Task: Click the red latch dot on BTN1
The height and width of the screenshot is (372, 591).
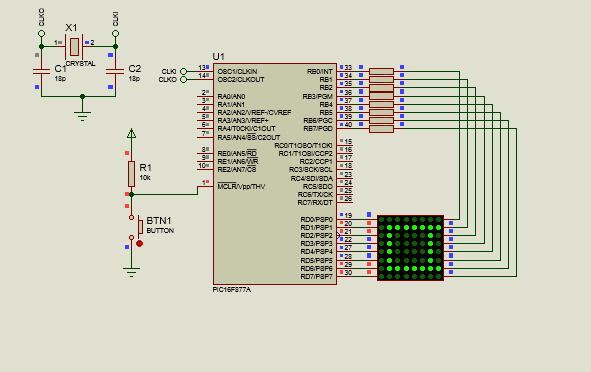Action: [139, 243]
